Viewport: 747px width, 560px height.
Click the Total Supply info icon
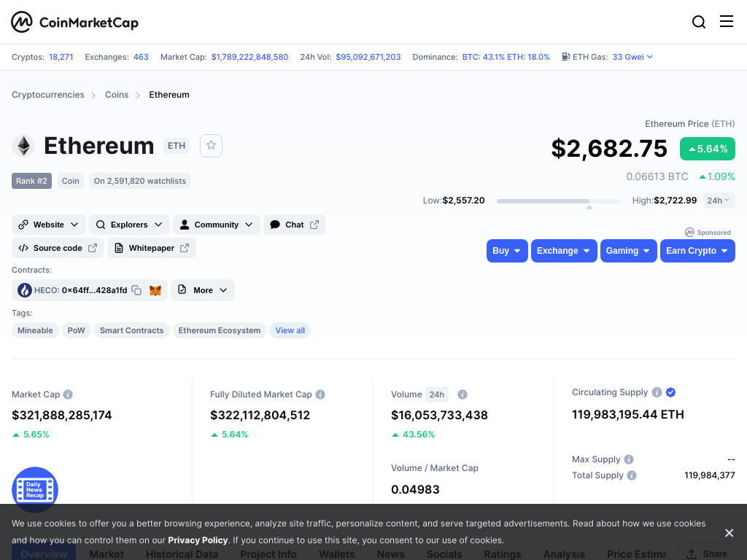point(632,475)
